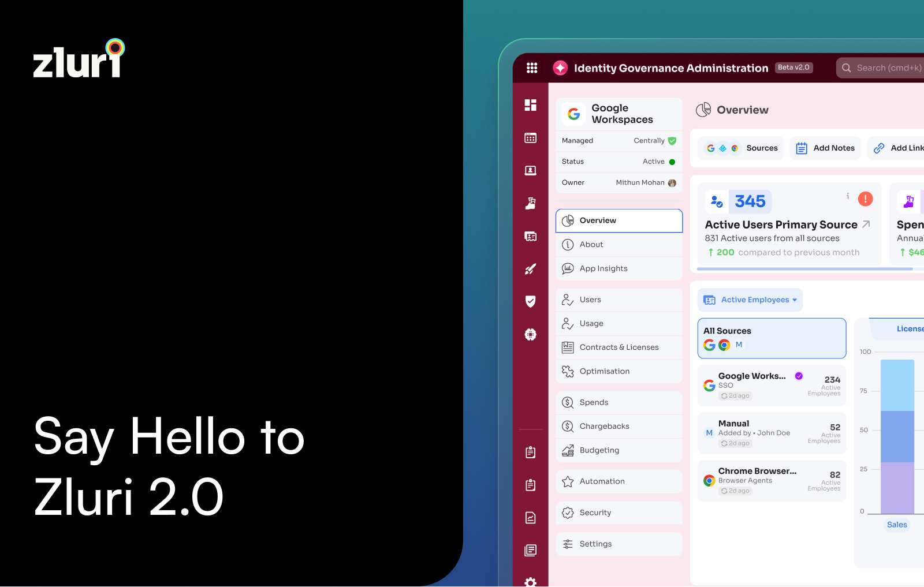Open the Budgeting menu item
This screenshot has width=924, height=587.
click(x=619, y=450)
